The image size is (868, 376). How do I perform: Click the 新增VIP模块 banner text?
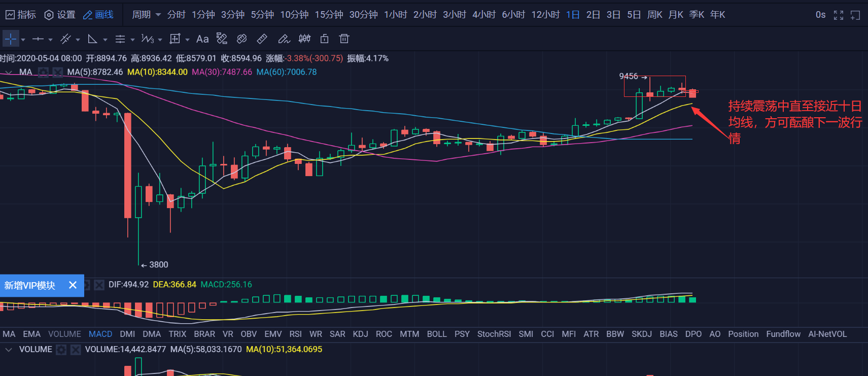(x=29, y=285)
